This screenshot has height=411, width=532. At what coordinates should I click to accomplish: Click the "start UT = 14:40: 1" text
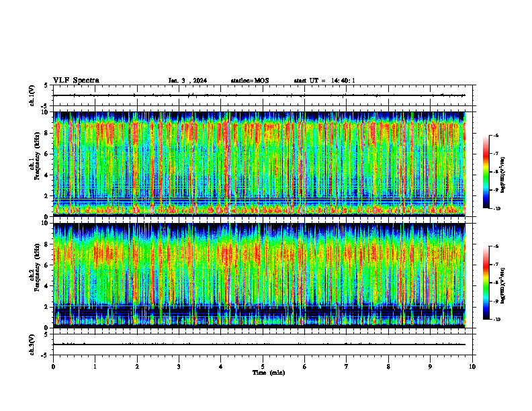click(324, 81)
